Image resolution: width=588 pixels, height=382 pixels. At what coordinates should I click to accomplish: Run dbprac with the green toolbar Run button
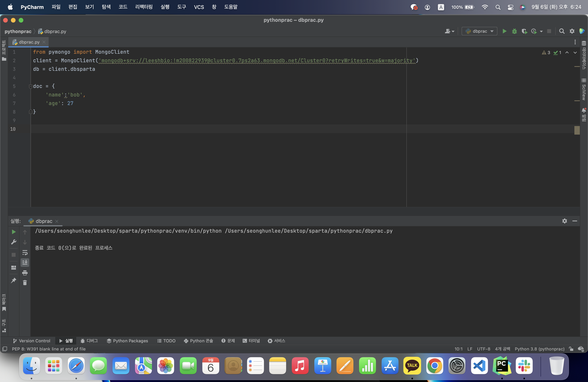tap(505, 31)
